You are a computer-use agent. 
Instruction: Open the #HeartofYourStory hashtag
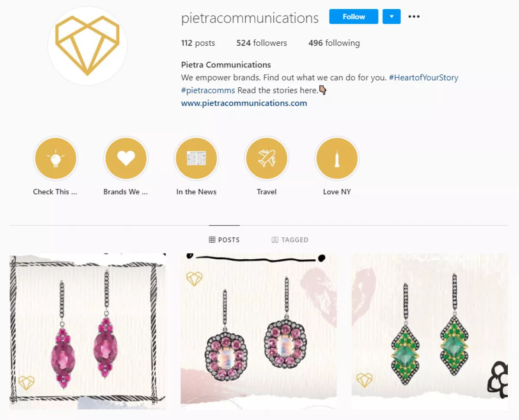(x=423, y=78)
